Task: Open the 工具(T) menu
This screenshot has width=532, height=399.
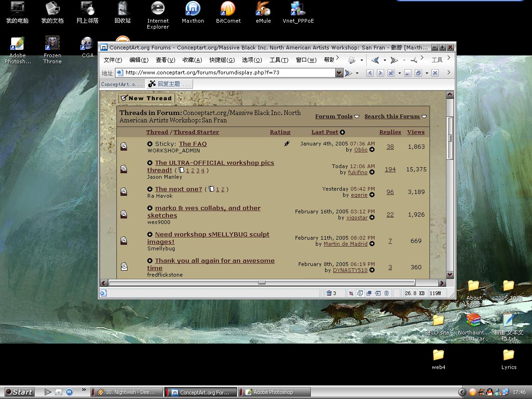Action: 279,60
